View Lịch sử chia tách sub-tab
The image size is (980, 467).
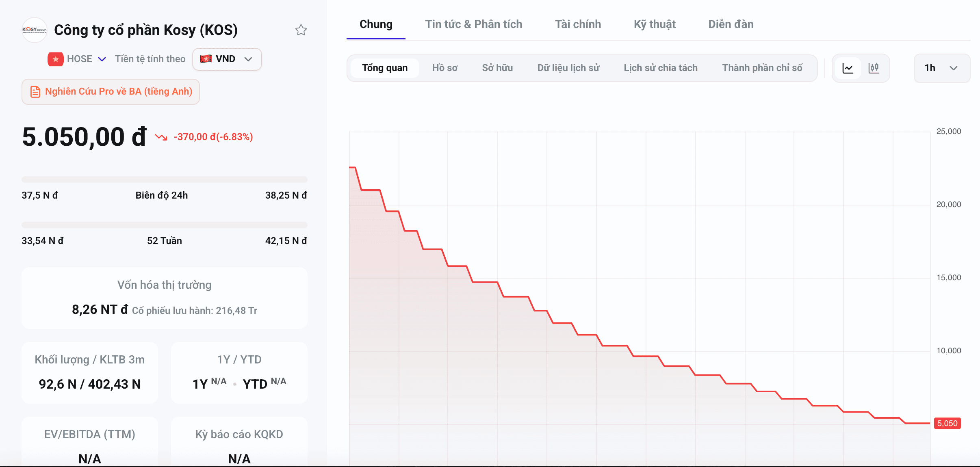[661, 68]
